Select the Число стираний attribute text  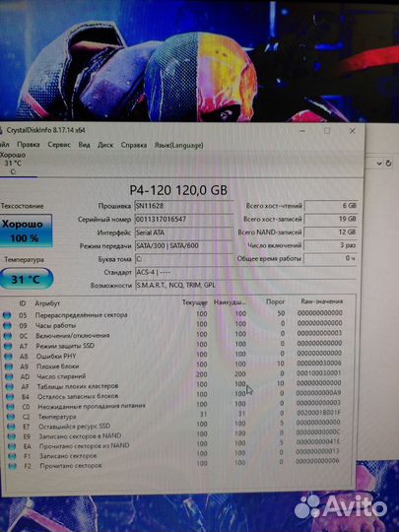click(61, 376)
